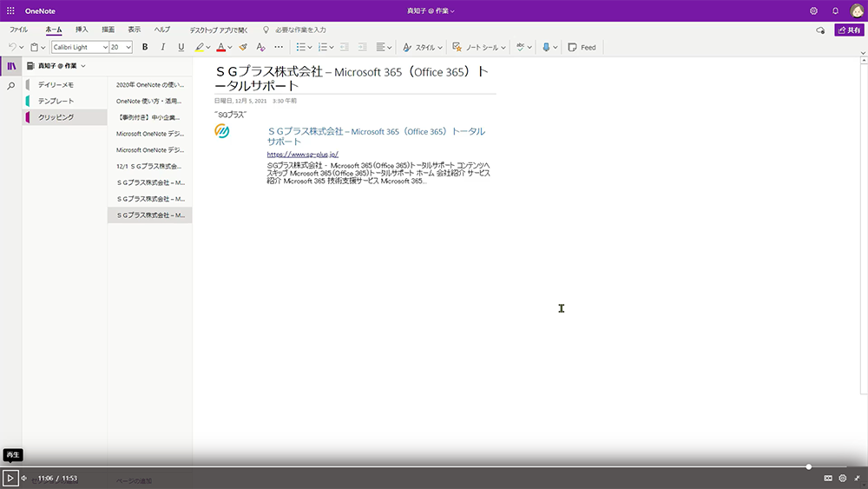Select the テンプレート section

[65, 101]
